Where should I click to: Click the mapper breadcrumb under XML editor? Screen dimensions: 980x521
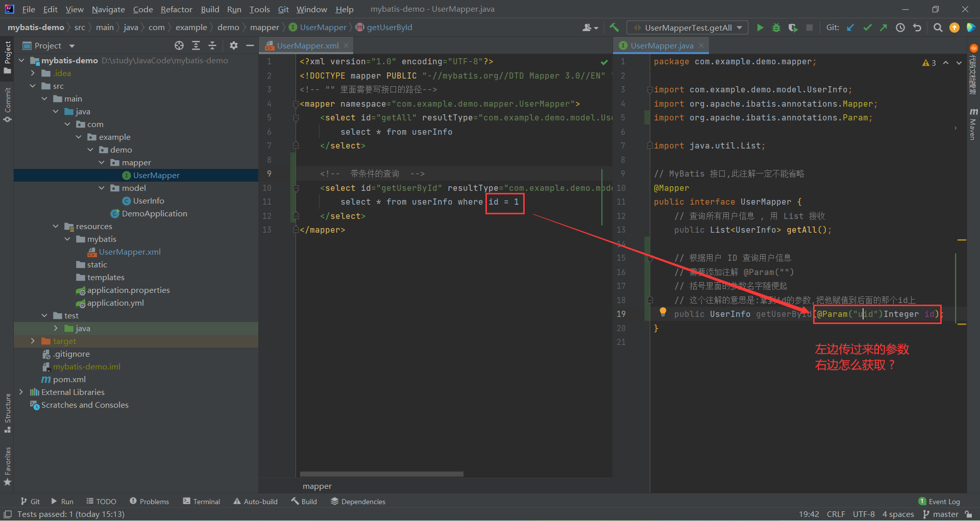[x=317, y=486]
